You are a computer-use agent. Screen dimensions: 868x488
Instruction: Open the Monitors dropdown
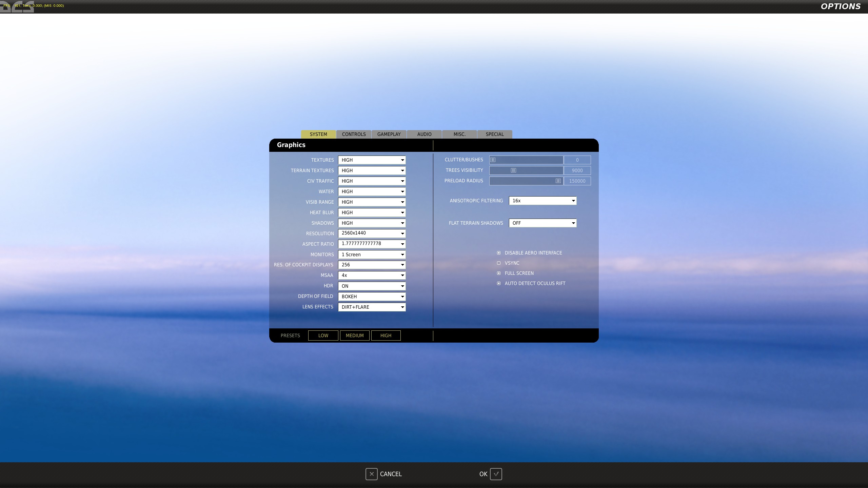(x=372, y=255)
